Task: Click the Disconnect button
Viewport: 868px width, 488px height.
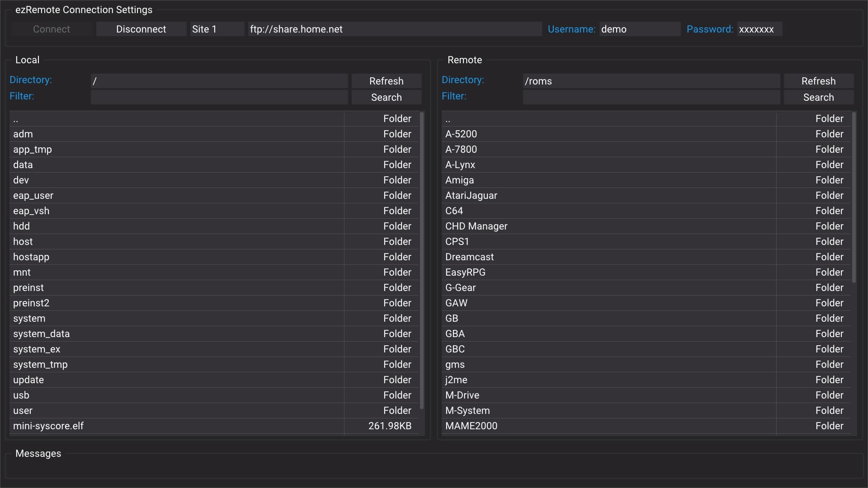Action: pyautogui.click(x=141, y=29)
